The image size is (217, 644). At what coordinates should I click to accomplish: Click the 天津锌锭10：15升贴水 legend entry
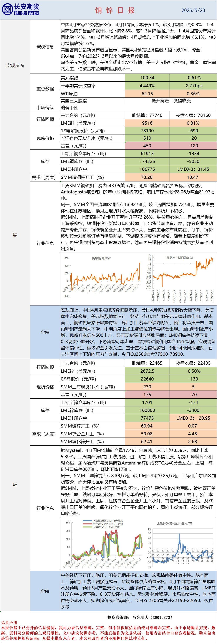(x=101, y=527)
